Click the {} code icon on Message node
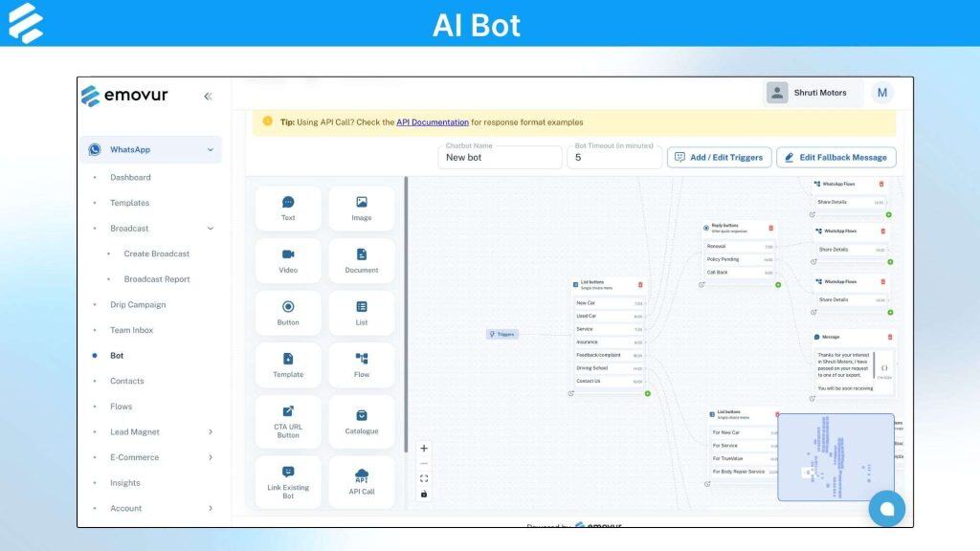 tap(885, 367)
